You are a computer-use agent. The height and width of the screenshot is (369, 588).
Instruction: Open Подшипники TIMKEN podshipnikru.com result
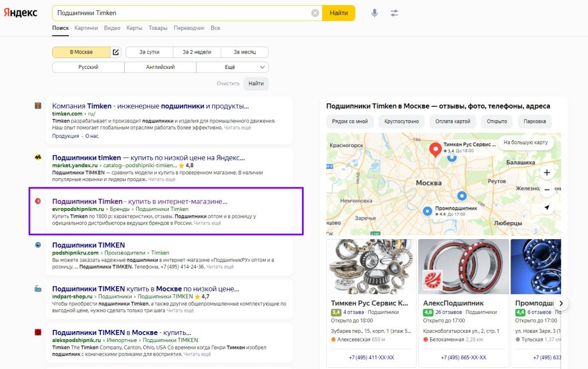tap(88, 245)
